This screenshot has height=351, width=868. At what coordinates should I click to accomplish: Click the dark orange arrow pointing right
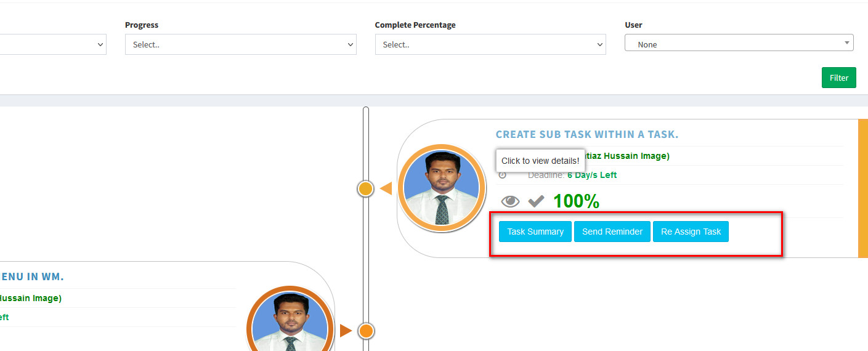(x=346, y=331)
